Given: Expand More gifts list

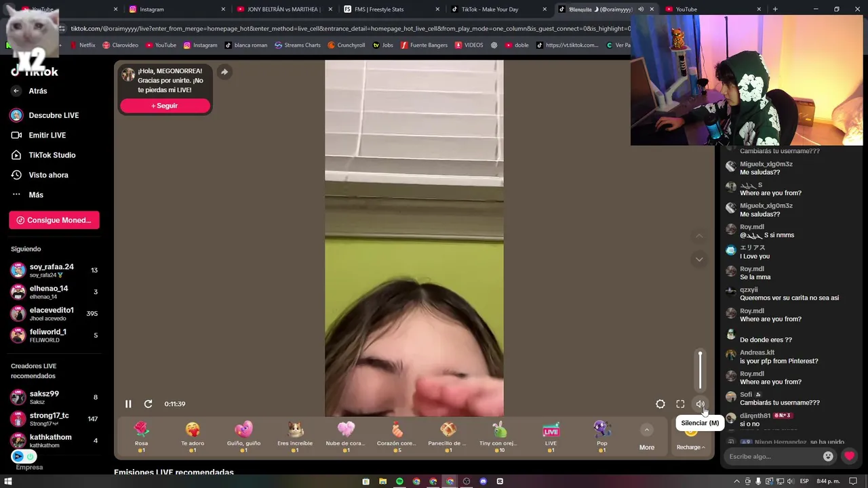Looking at the screenshot, I should pos(647,438).
